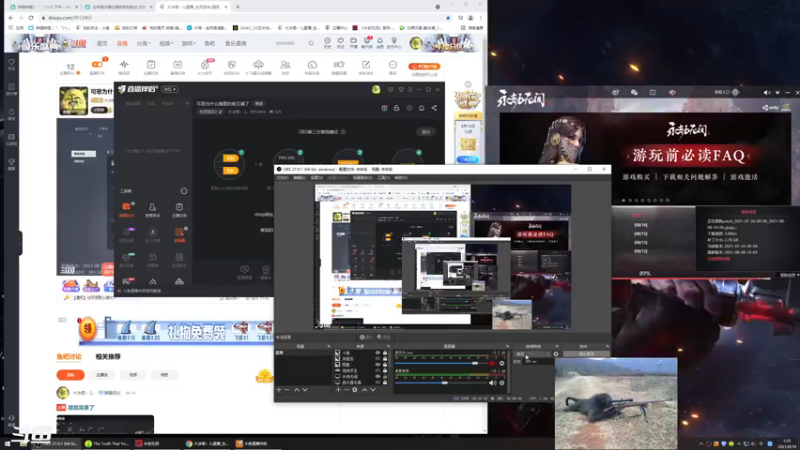Screen dimensions: 800x450
Task: Open the 工具(T) menu in OBS
Action: (384, 178)
